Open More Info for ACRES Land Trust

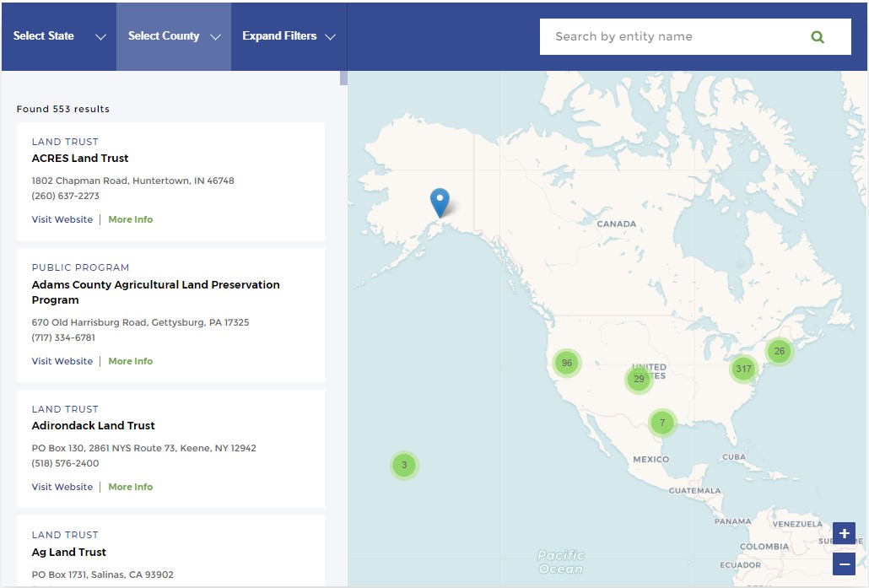(130, 219)
